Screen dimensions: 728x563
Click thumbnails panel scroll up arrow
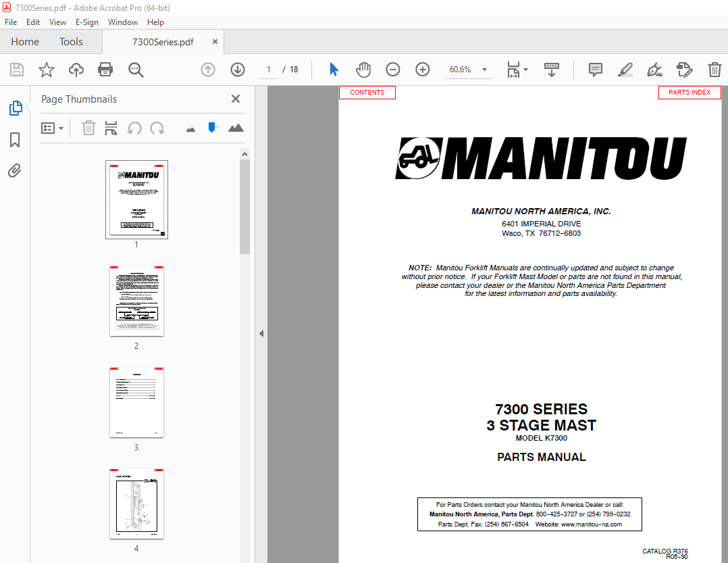pos(244,154)
